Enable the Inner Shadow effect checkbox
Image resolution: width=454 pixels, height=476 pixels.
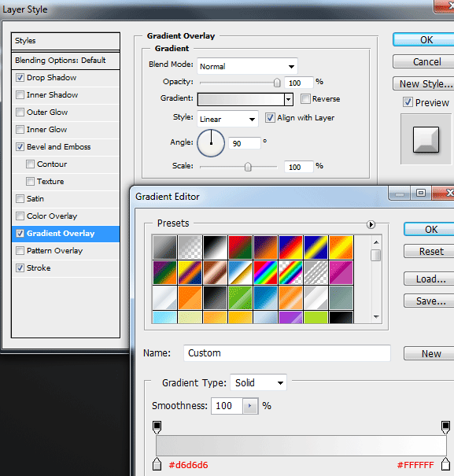click(20, 94)
